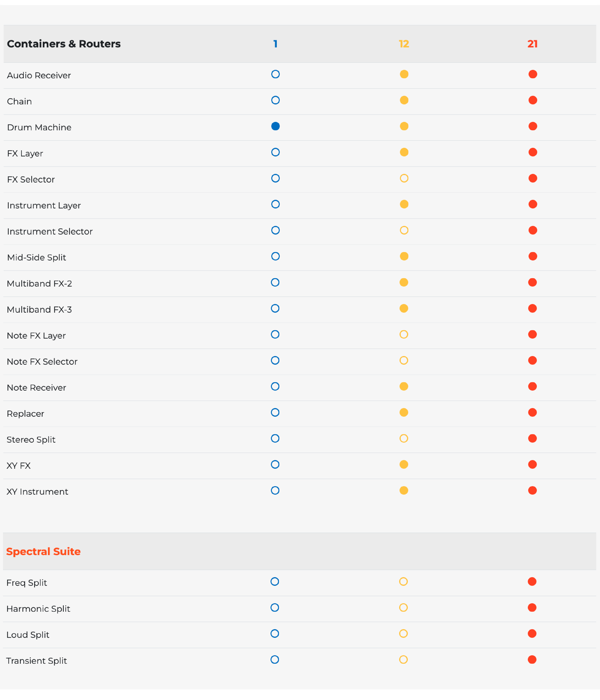Click the hollow yellow Instrument Selector circle
Viewport: 600px width, 700px height.
(404, 230)
